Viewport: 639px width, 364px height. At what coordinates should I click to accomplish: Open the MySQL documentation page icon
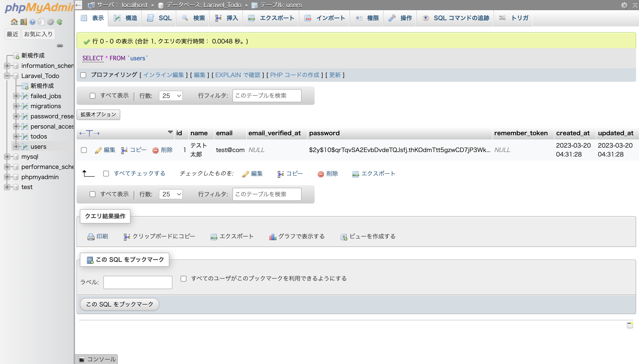41,22
